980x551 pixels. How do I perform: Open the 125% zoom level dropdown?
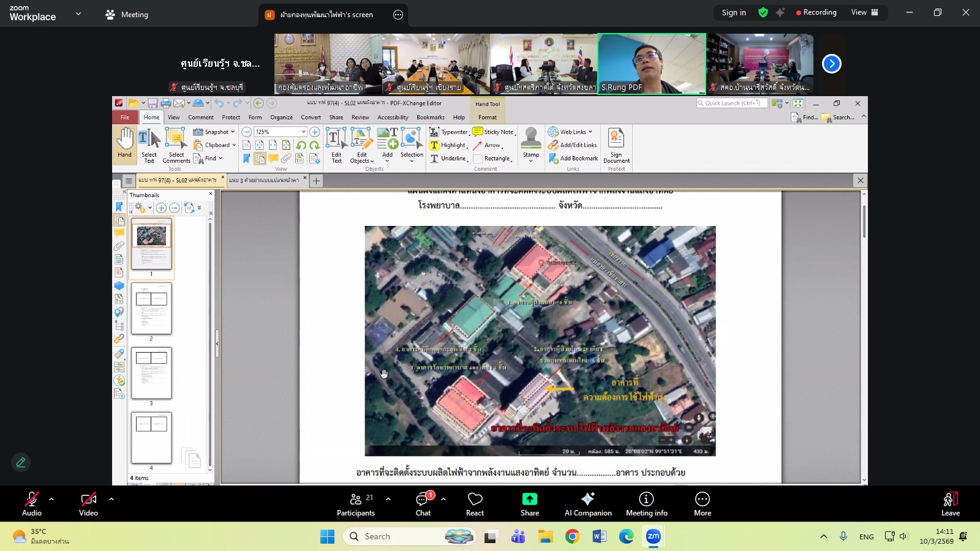click(x=303, y=132)
